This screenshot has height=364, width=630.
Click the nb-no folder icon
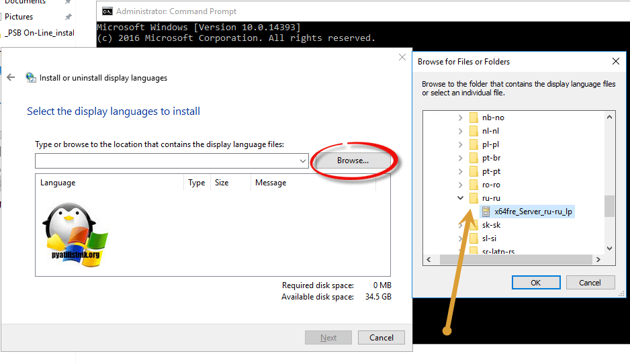tap(474, 118)
